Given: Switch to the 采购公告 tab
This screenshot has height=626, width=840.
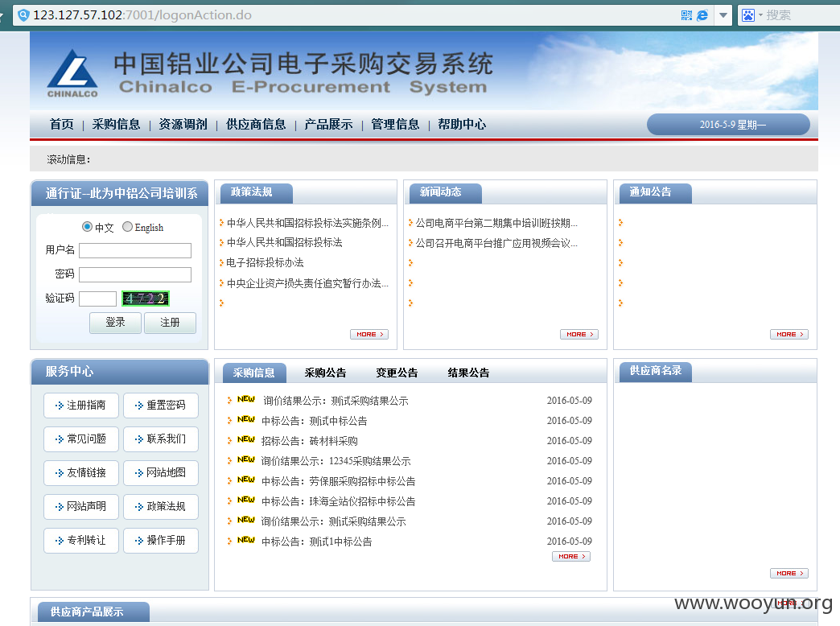Looking at the screenshot, I should click(x=325, y=373).
